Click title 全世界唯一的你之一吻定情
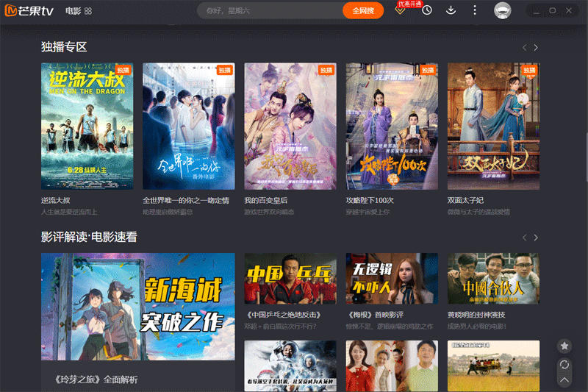Screen dimensions: 588x392 (186, 200)
